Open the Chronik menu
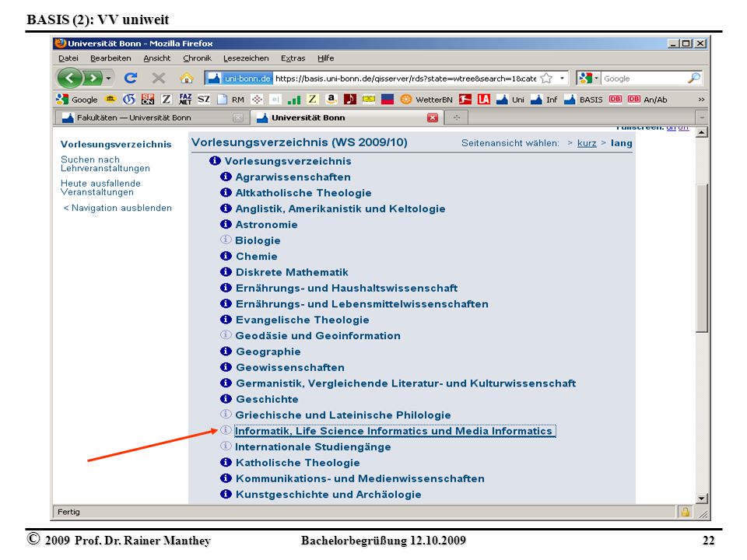The image size is (747, 560). tap(197, 58)
